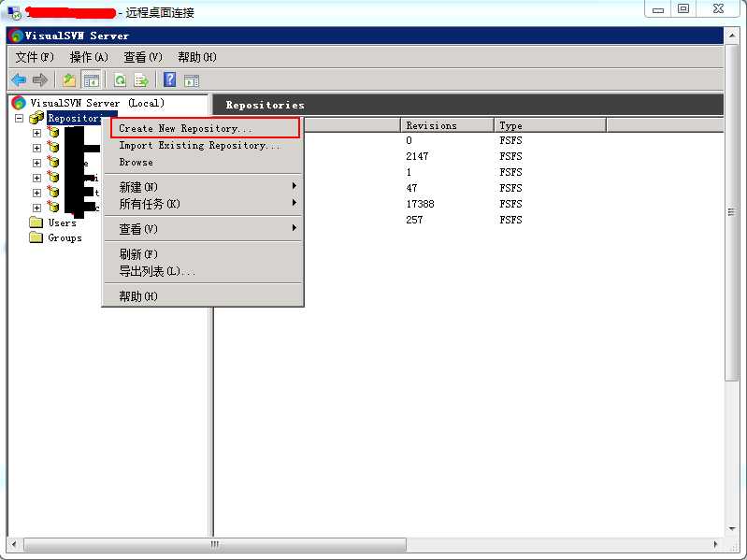This screenshot has height=560, width=747.
Task: Click the Forward arrow toolbar icon
Action: 40,80
